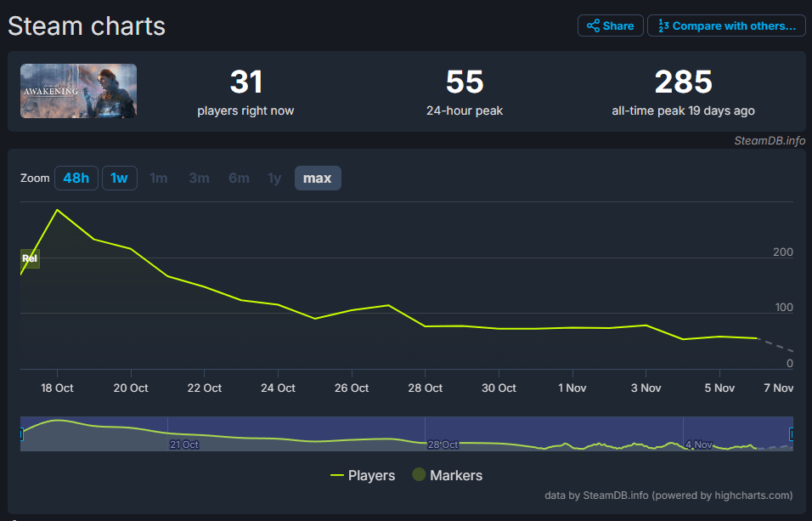
Task: Click the "55" 24-hour peak value
Action: pyautogui.click(x=465, y=82)
